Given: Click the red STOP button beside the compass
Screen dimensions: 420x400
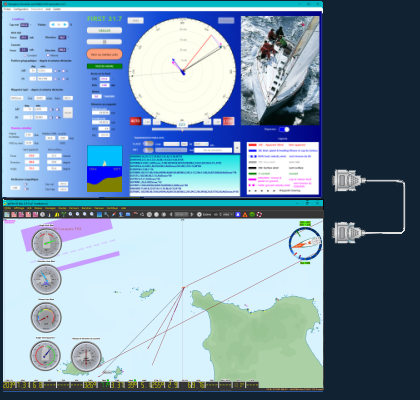Looking at the screenshot, I should (228, 121).
